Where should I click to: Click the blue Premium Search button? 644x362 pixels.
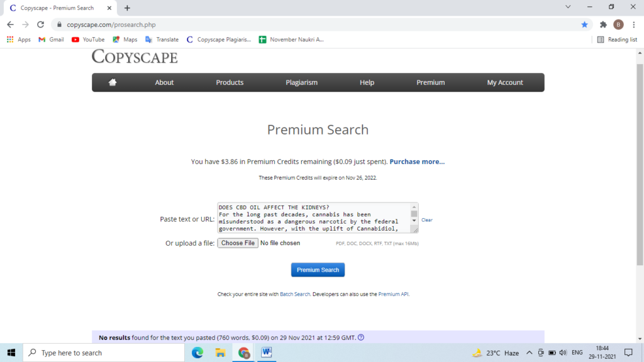[x=318, y=270]
